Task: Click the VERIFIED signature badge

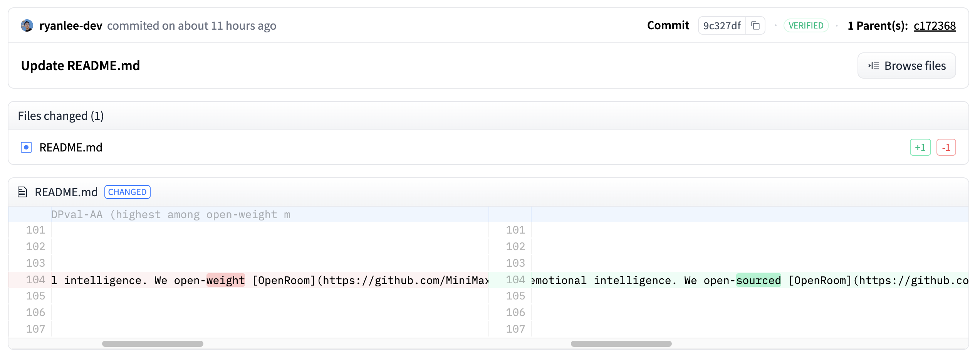Action: [806, 26]
